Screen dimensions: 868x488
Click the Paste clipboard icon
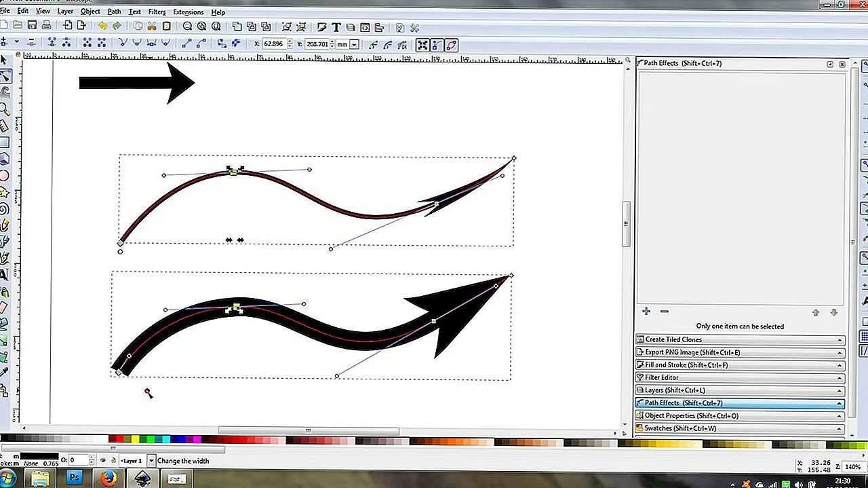click(x=166, y=26)
